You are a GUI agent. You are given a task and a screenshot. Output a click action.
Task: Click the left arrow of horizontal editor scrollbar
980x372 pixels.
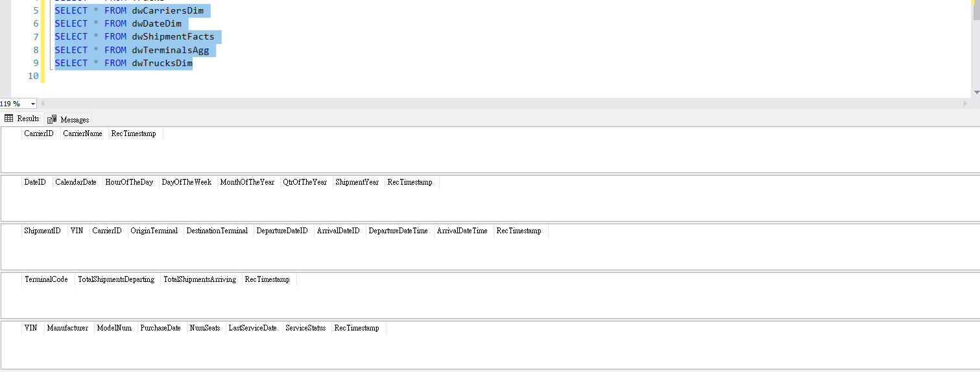(x=43, y=104)
